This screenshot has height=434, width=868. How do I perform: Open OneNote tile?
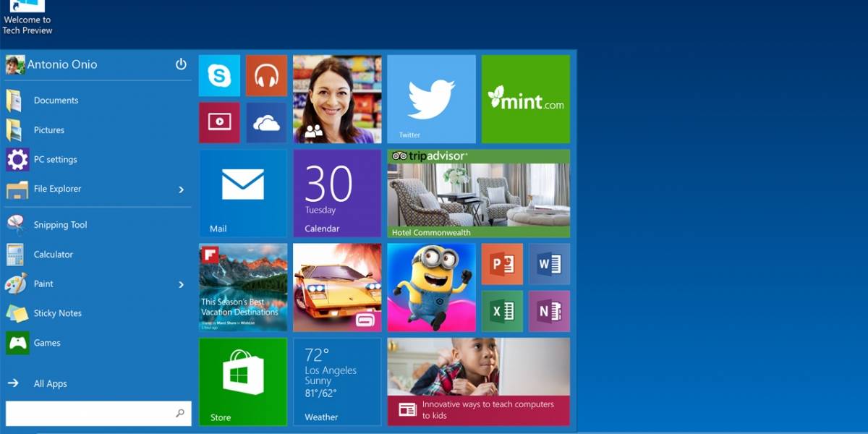(x=549, y=311)
